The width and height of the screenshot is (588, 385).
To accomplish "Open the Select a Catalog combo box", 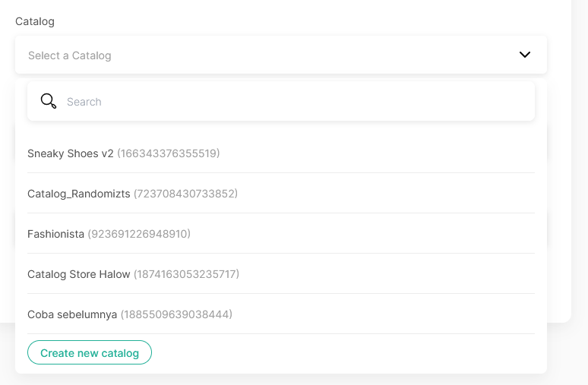I will (280, 55).
